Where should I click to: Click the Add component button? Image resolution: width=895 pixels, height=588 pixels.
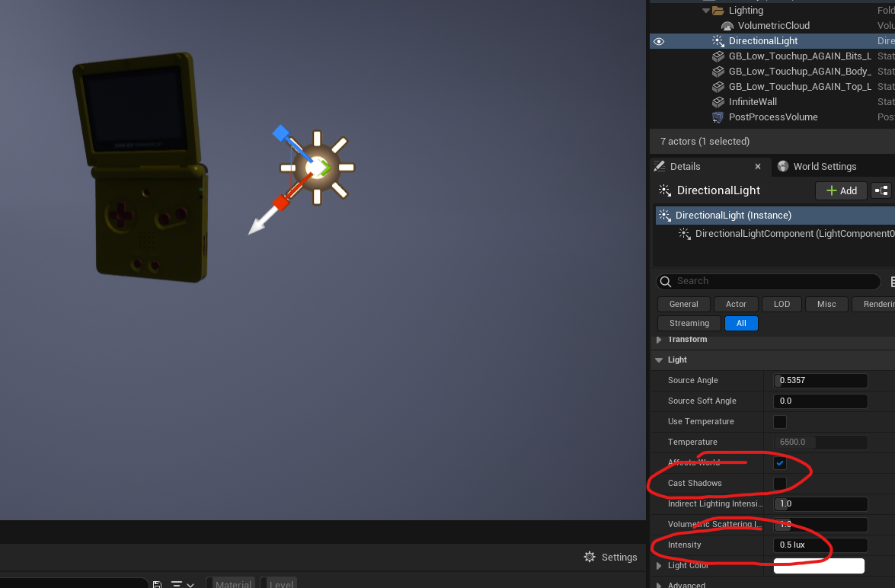click(842, 190)
